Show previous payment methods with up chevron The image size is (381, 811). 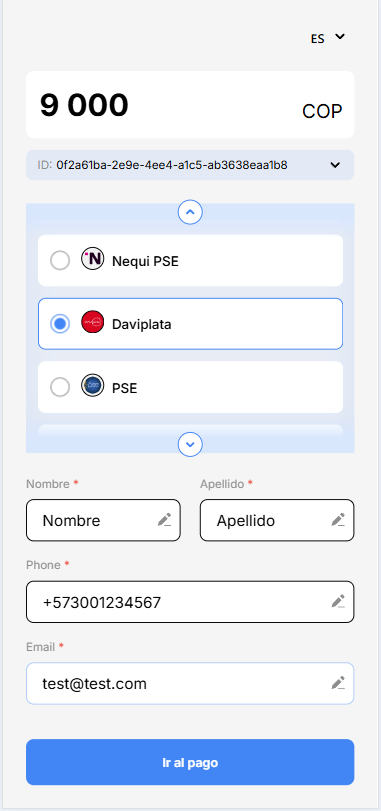[x=190, y=212]
